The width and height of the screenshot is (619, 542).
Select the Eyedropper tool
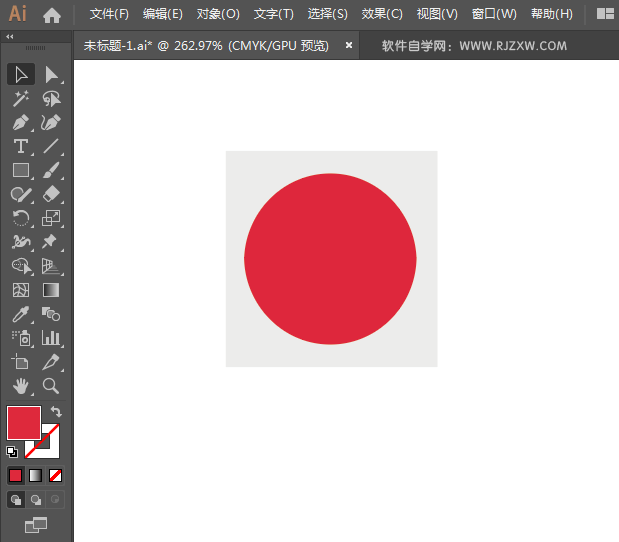coord(21,314)
